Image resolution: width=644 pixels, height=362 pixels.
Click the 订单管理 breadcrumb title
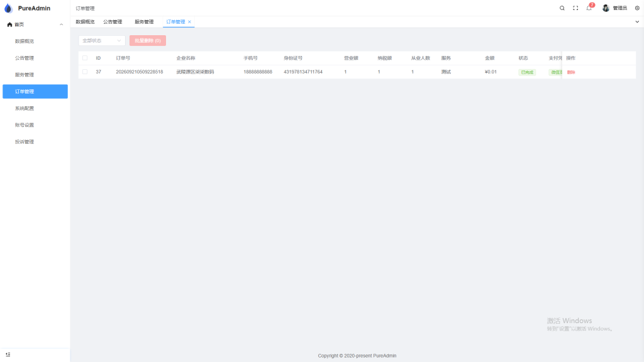pyautogui.click(x=85, y=8)
